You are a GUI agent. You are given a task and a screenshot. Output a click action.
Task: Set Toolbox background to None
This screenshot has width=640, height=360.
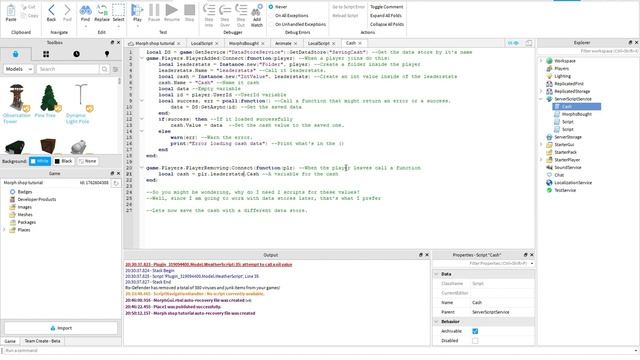point(87,161)
